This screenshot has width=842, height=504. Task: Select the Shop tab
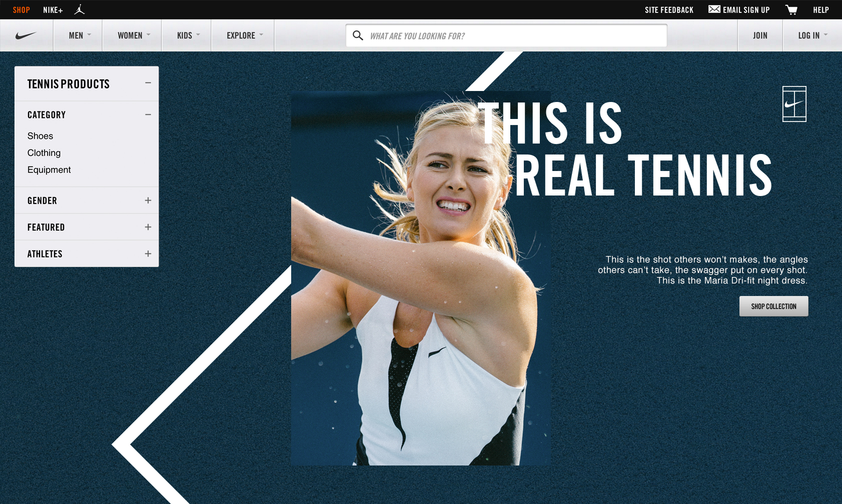click(x=22, y=10)
